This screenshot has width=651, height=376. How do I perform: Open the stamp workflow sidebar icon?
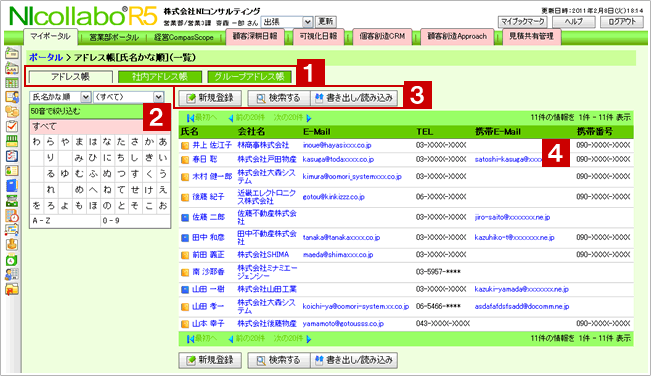tap(12, 244)
